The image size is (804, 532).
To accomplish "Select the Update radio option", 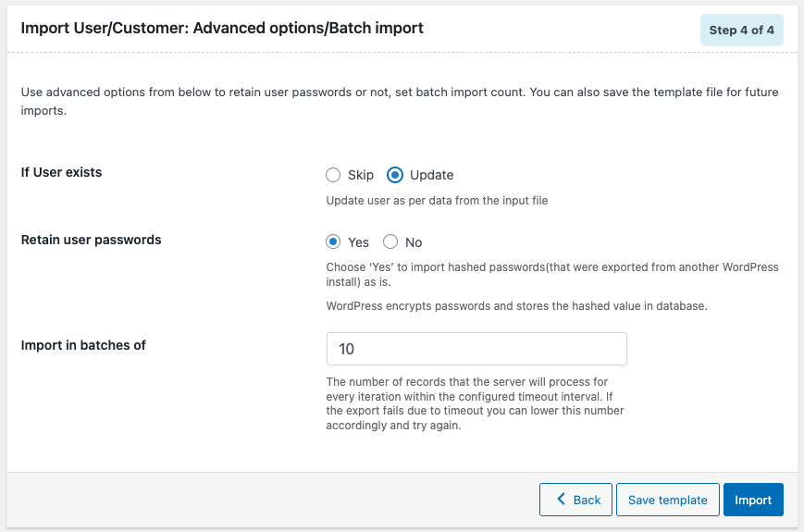I will (395, 175).
